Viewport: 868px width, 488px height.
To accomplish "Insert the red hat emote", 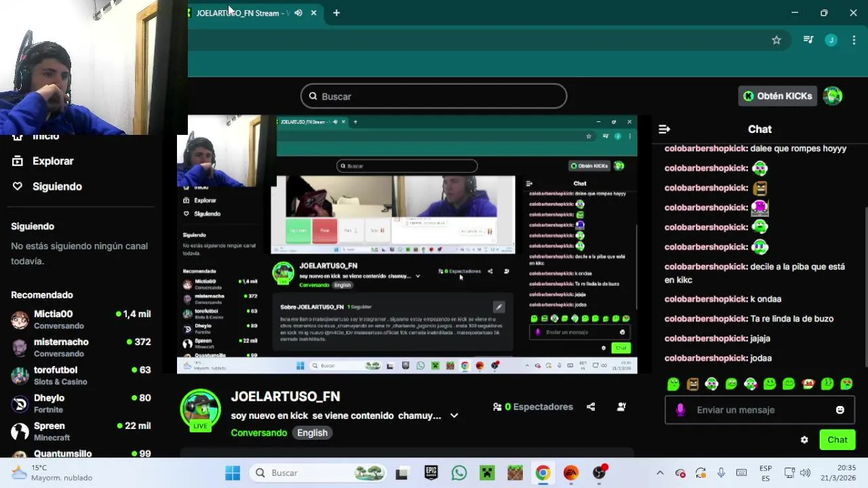I will [808, 384].
